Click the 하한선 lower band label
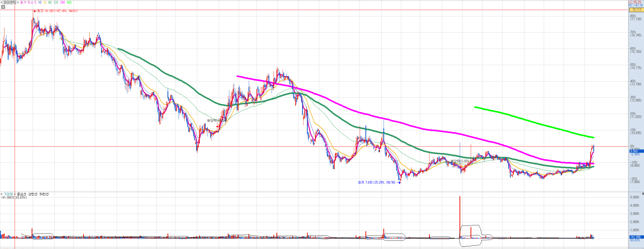The height and width of the screenshot is (249, 644). point(44,194)
